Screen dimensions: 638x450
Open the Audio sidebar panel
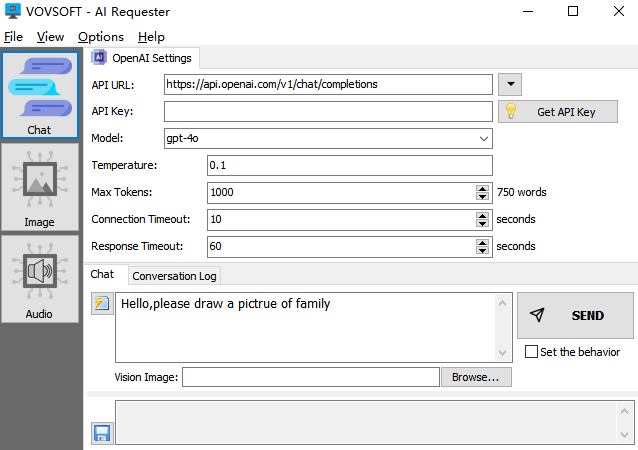(x=40, y=278)
